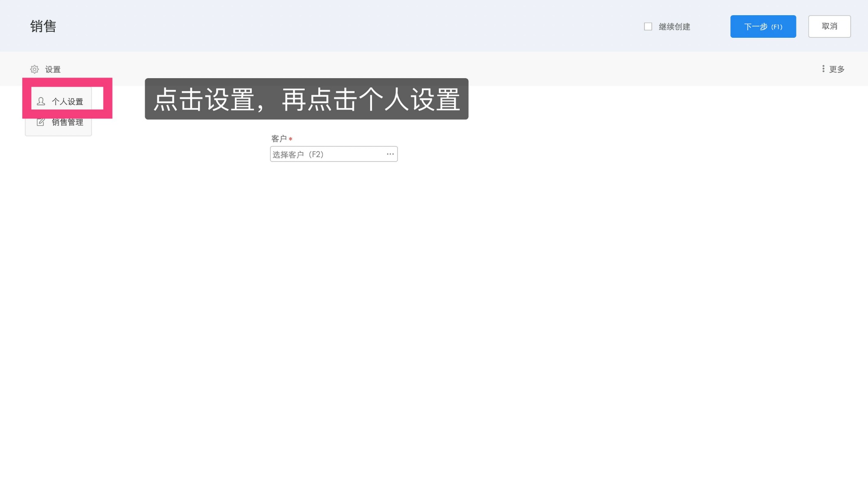Click inside the 选择客户 (F2) input field
Screen dimensions: 868x504
321,154
